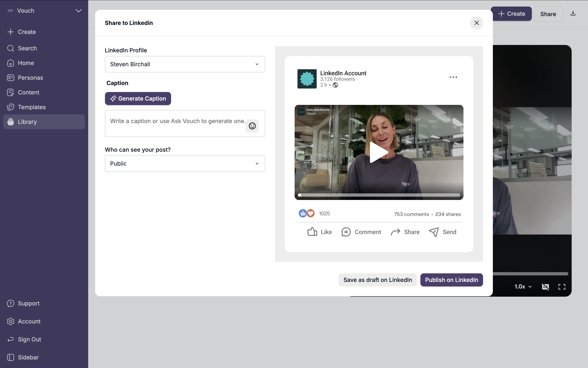Click the Vouch logo in the sidebar header
The height and width of the screenshot is (368, 588).
[10, 11]
